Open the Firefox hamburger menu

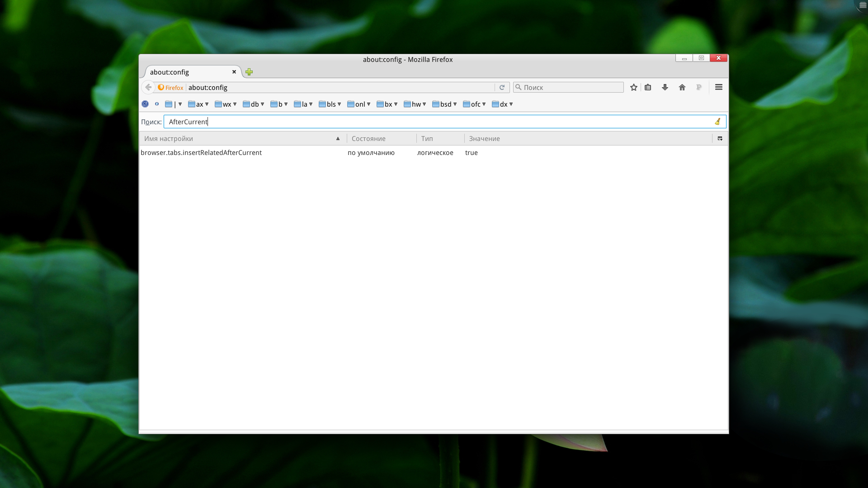(719, 87)
